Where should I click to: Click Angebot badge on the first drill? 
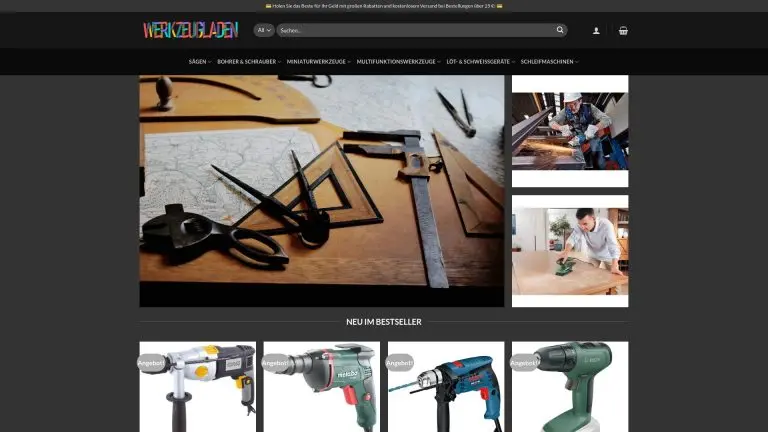click(150, 362)
